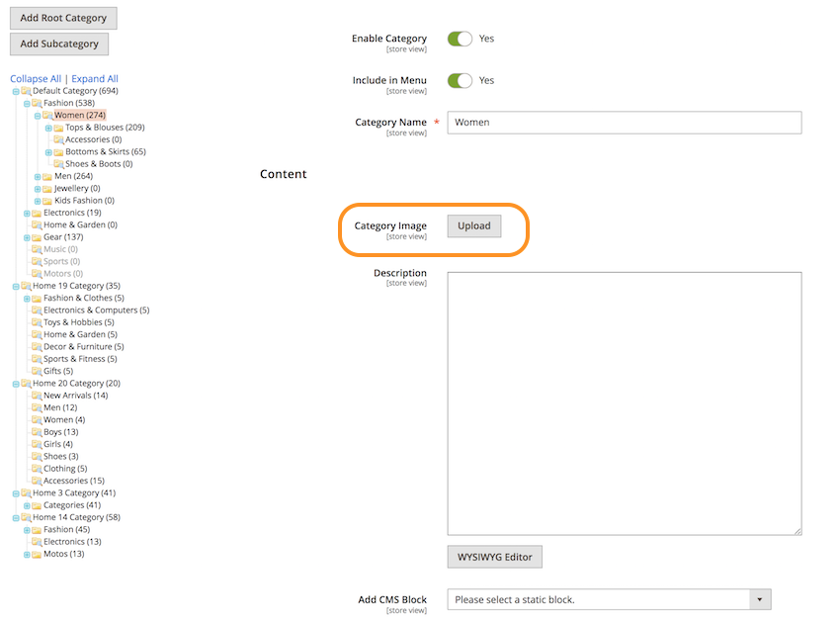This screenshot has width=840, height=623.
Task: Click the Accessories (0) folder icon under Women
Action: pos(58,140)
